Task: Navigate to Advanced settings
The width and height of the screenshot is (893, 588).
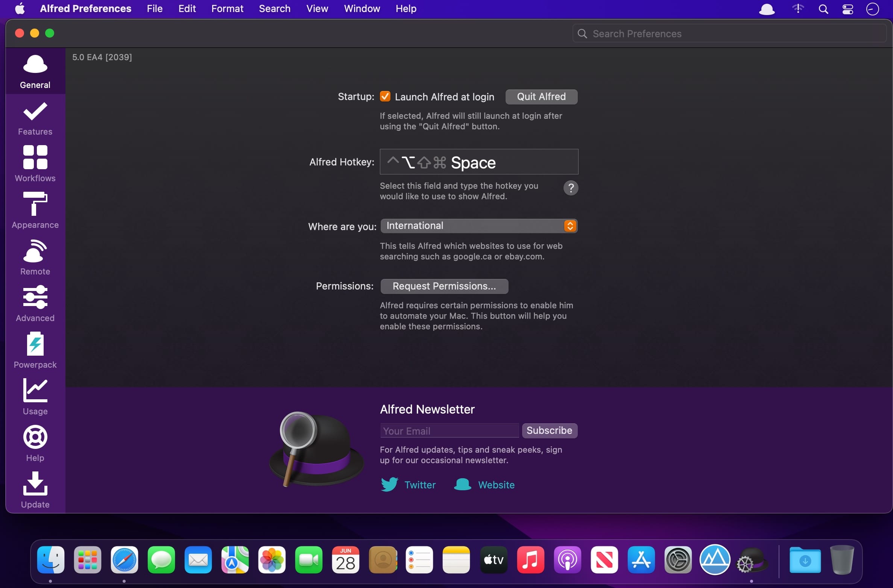Action: [35, 304]
